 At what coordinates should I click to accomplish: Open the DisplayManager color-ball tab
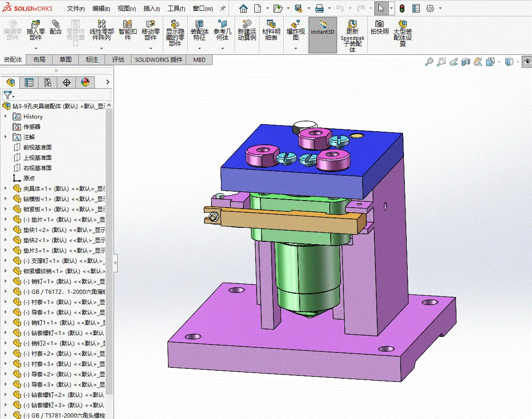[x=85, y=82]
